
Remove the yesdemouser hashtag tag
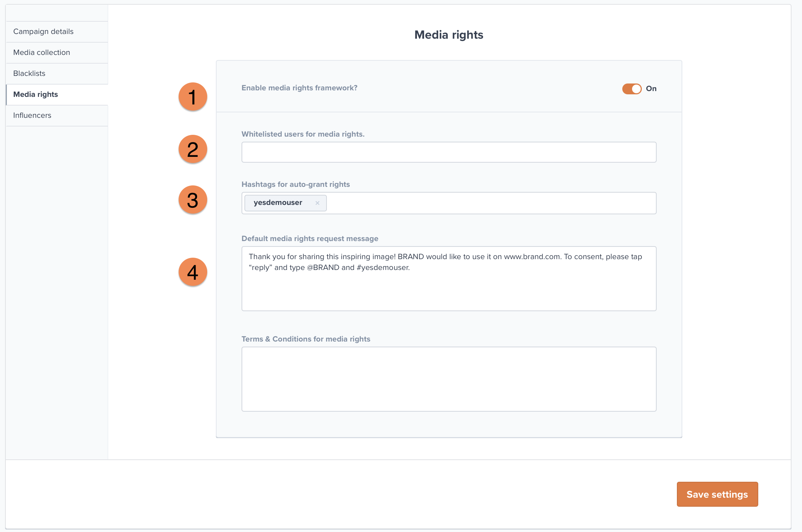tap(317, 203)
